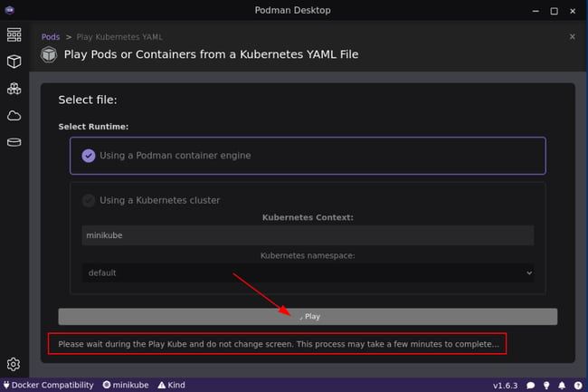Navigate to Pods breadcrumb link
588x392 pixels.
51,37
